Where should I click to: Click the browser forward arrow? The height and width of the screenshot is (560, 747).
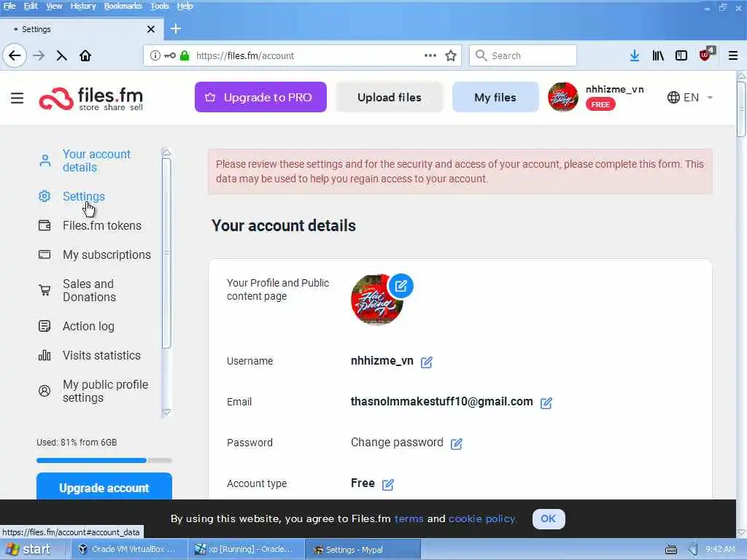tap(39, 55)
